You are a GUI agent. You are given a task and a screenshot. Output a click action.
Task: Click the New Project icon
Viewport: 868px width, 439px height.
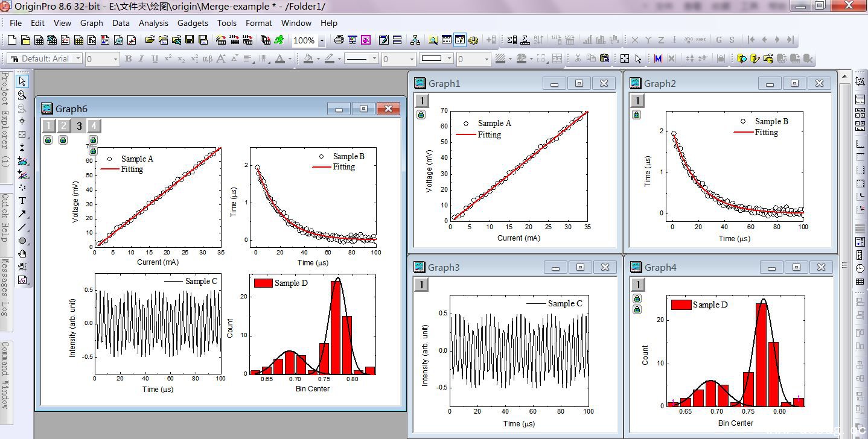coord(12,40)
